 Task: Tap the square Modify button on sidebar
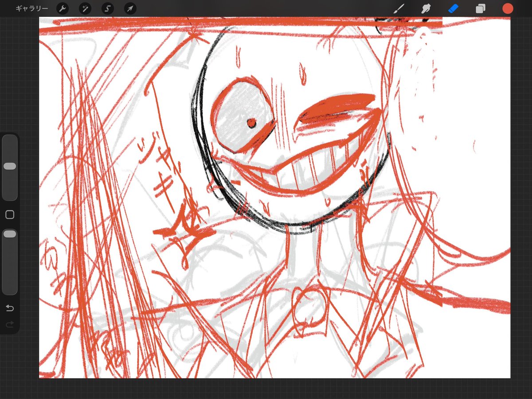pyautogui.click(x=10, y=215)
